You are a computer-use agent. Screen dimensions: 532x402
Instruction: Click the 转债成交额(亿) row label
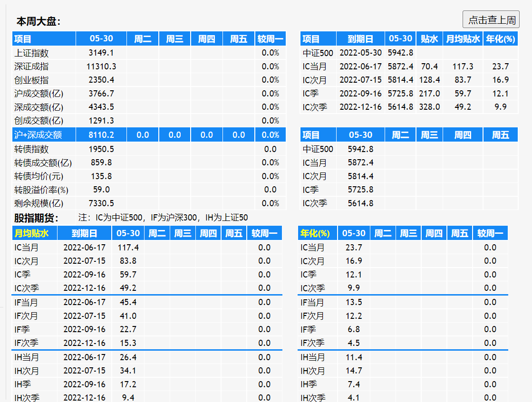pos(43,163)
